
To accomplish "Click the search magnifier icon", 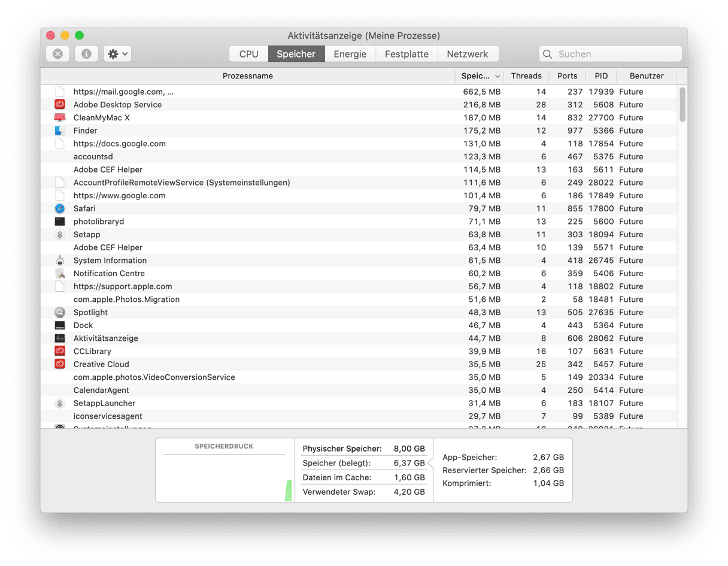I will tap(547, 54).
